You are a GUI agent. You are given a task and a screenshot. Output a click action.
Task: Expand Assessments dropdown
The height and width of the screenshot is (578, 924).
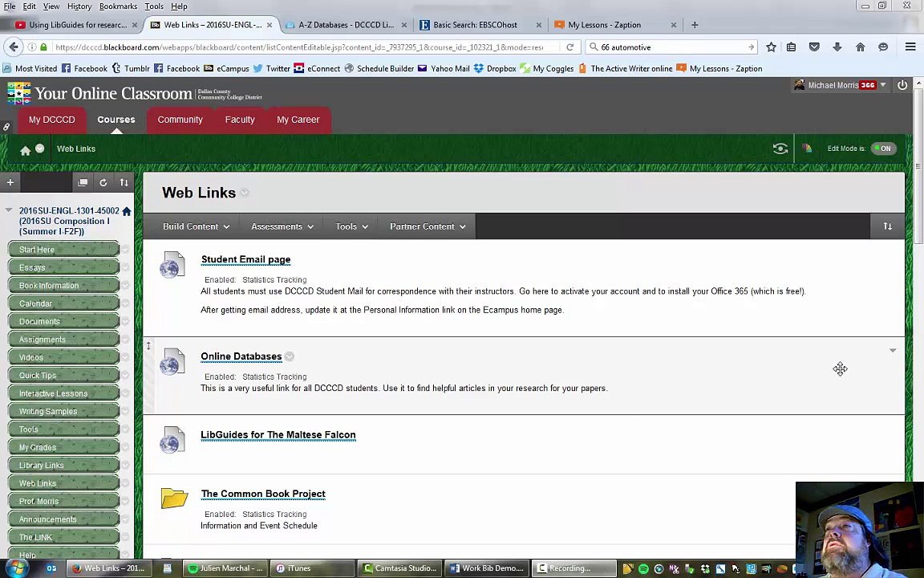point(282,226)
